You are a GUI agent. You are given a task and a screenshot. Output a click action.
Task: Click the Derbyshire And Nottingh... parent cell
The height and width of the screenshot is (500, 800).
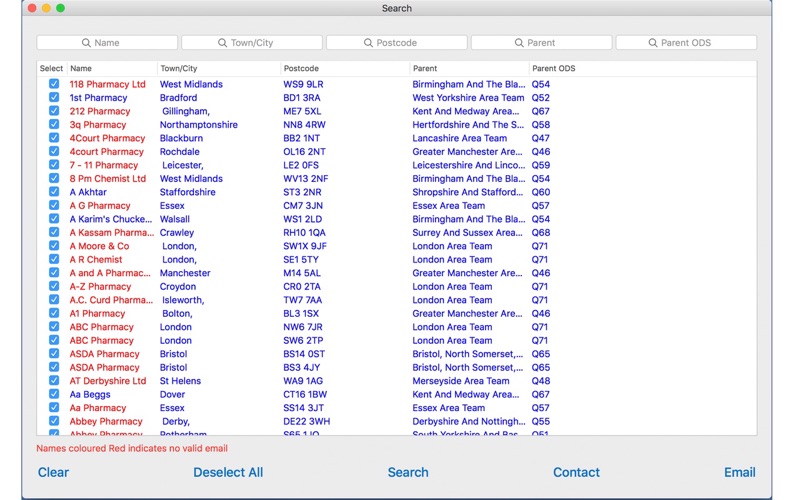[x=468, y=421]
